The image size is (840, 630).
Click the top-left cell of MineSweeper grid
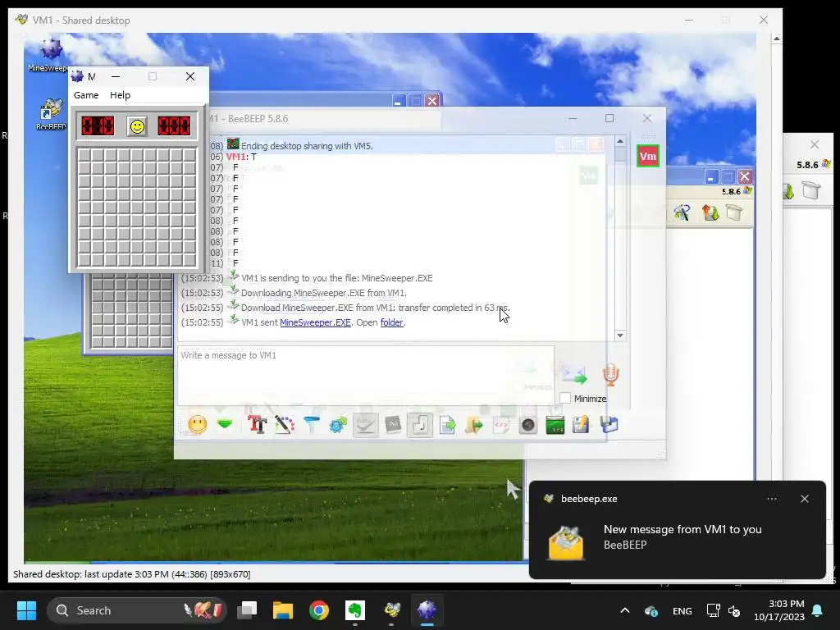pyautogui.click(x=84, y=155)
